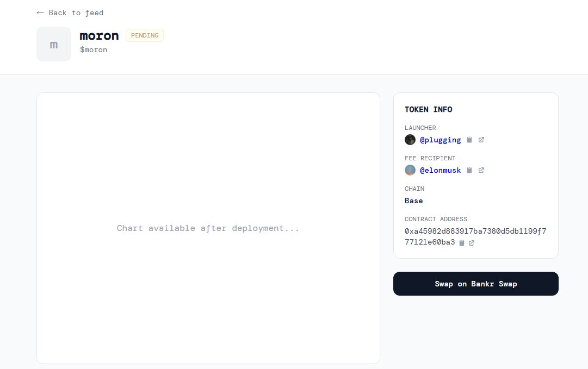This screenshot has height=369, width=588.
Task: Click Swap on Bankr Swap button
Action: tap(475, 284)
